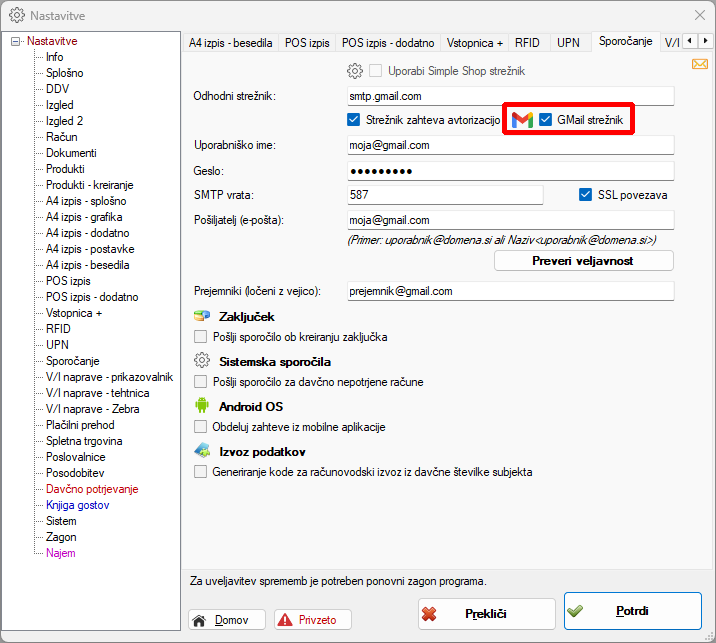This screenshot has width=716, height=643.
Task: Collapse the Nastavitve tree root
Action: (16, 41)
